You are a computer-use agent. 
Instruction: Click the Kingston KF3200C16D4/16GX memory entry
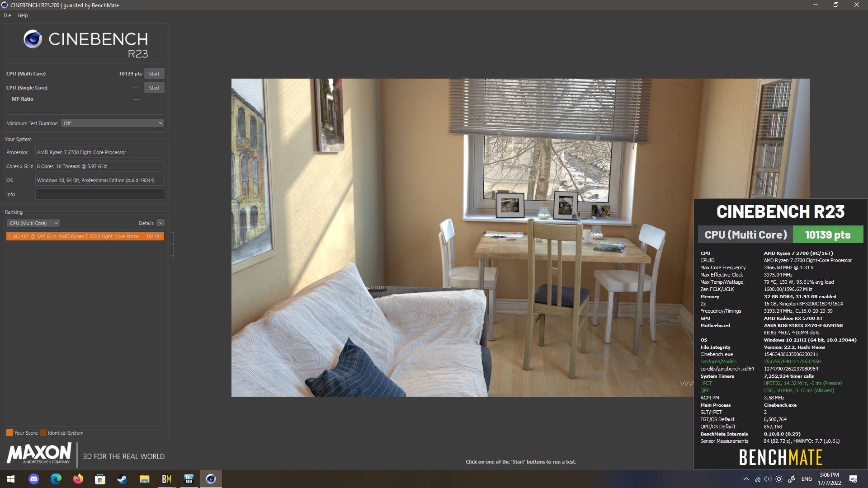coord(803,304)
